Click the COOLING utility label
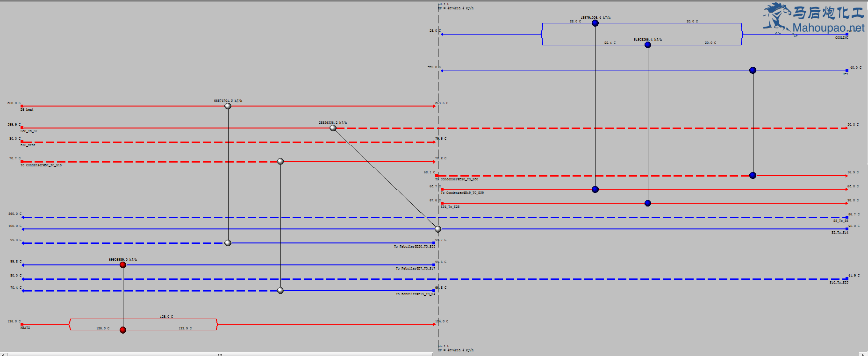The width and height of the screenshot is (868, 356). point(842,38)
